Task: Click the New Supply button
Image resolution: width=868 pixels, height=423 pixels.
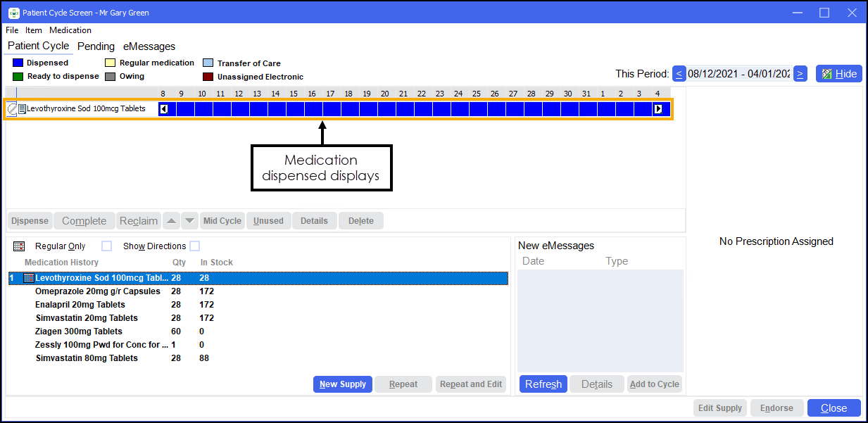Action: [342, 384]
